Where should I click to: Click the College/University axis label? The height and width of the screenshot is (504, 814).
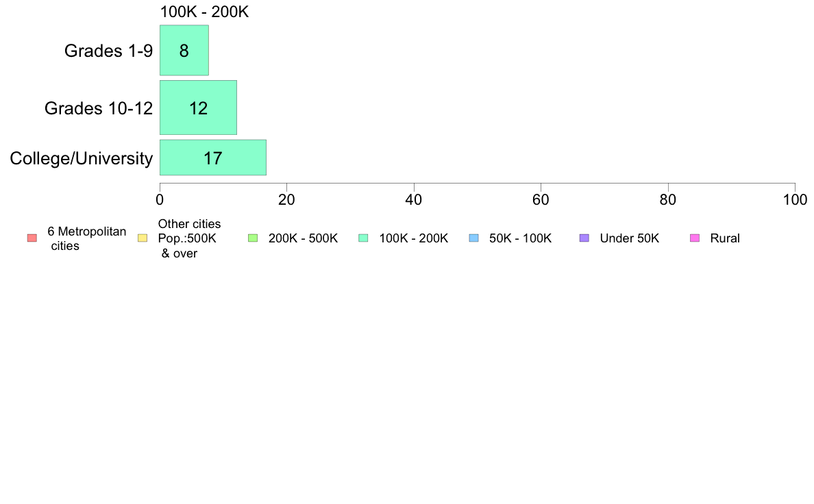(x=82, y=158)
